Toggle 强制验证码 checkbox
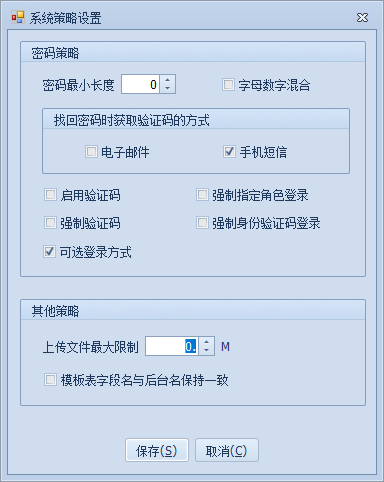The image size is (384, 482). 50,222
